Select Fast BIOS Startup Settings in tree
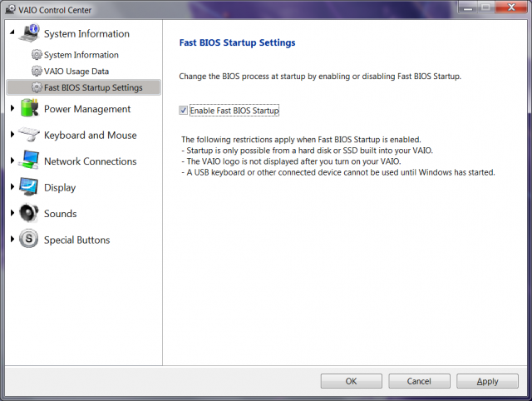 pyautogui.click(x=83, y=87)
